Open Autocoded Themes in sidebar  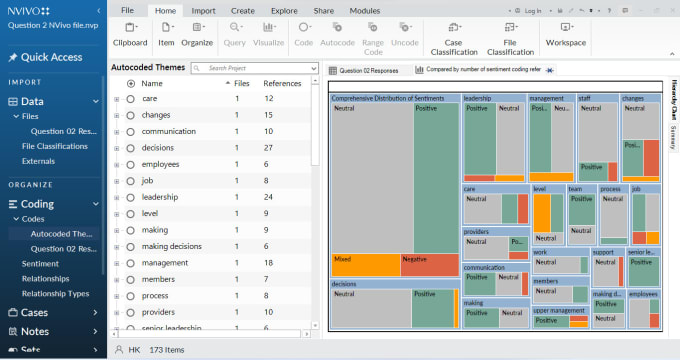61,234
